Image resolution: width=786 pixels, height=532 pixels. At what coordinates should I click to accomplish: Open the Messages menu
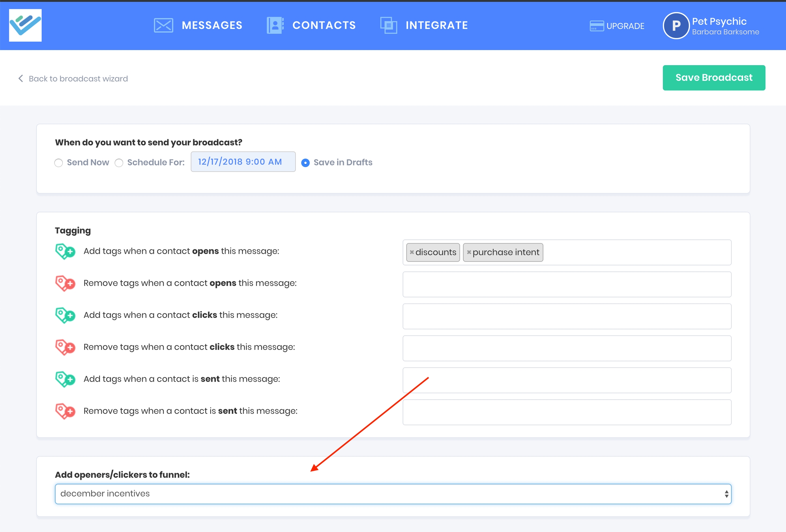[212, 25]
